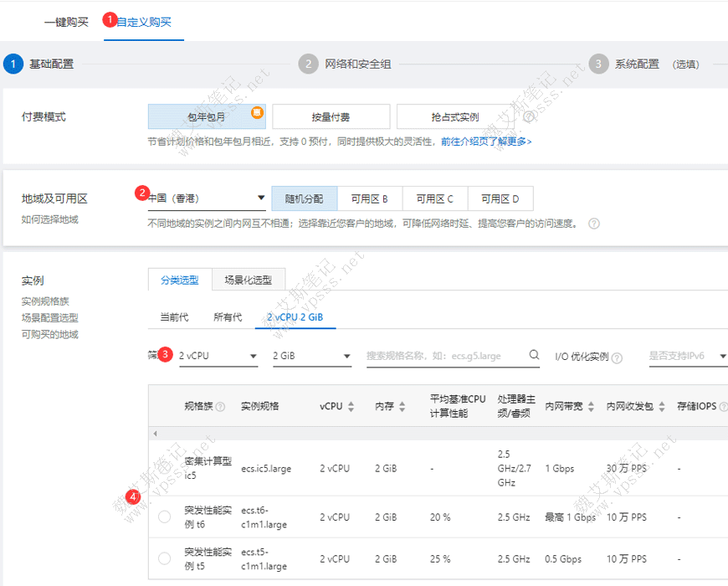Viewport: 728px width, 586px height.
Task: Open the 如何选择地域 link
Action: point(49,219)
